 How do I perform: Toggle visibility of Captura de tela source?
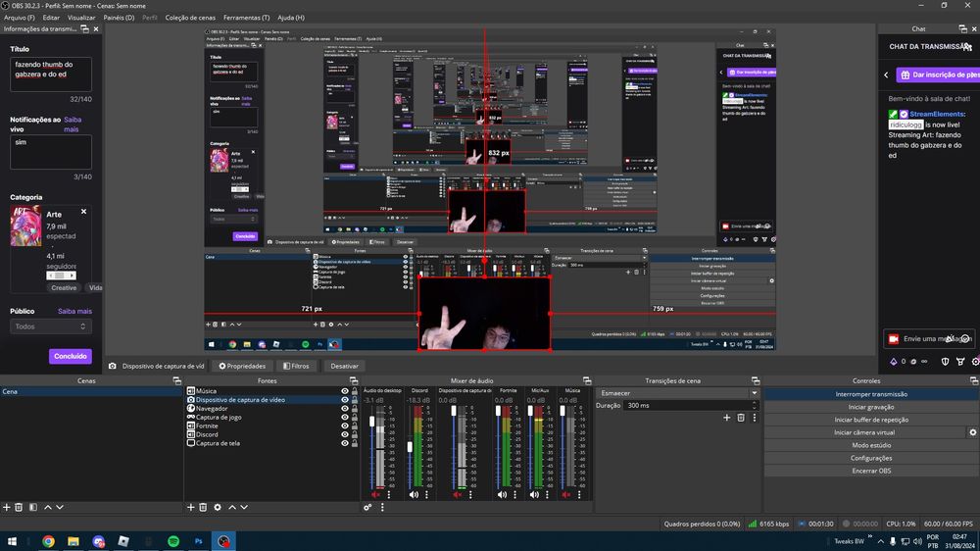[x=344, y=443]
